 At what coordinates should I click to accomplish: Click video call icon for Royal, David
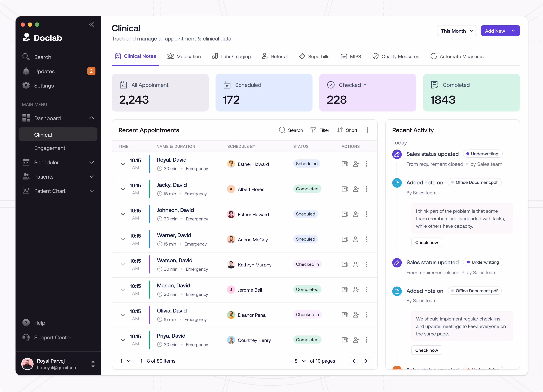pos(345,164)
